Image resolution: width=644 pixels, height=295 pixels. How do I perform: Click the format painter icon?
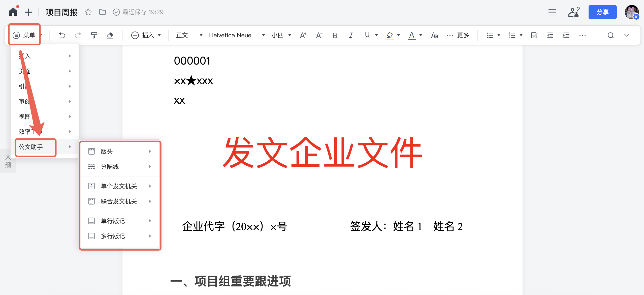click(94, 35)
